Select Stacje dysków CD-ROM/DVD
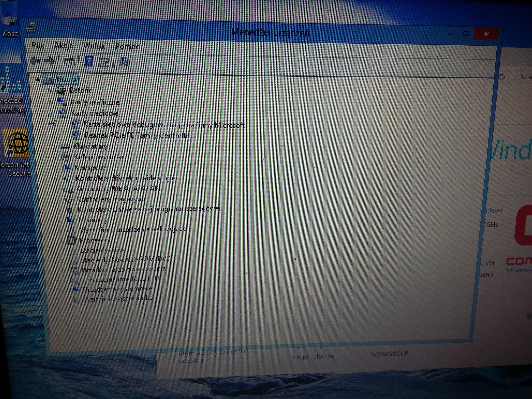 pyautogui.click(x=126, y=259)
